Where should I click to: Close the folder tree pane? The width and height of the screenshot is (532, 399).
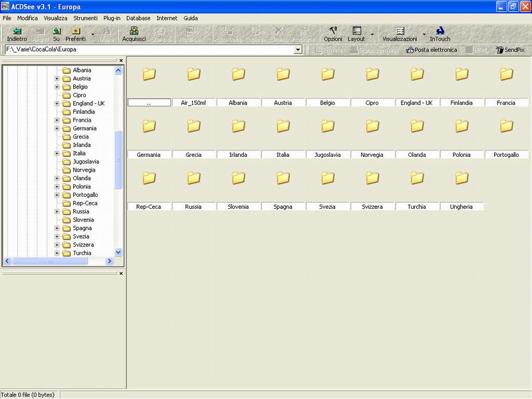click(x=121, y=61)
